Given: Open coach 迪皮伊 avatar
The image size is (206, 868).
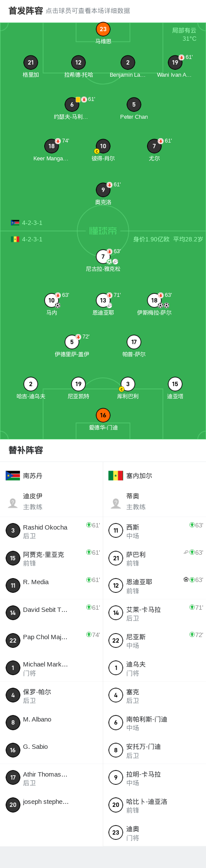Looking at the screenshot, I should coord(13,503).
